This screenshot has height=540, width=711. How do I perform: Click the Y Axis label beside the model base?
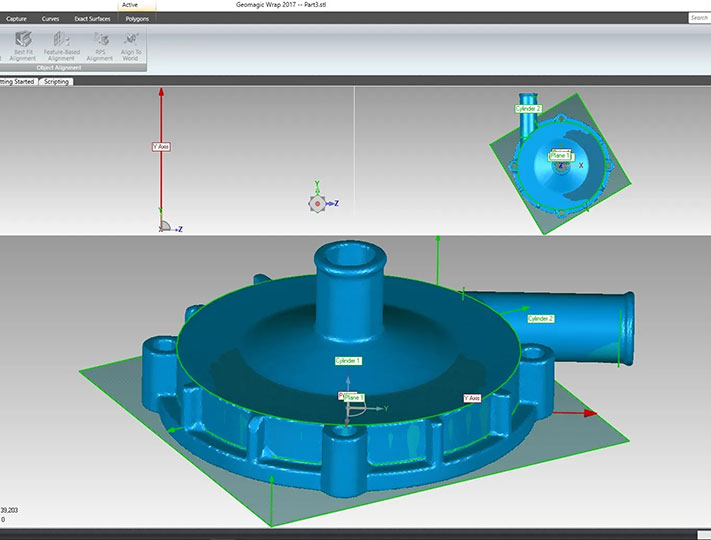(x=472, y=398)
